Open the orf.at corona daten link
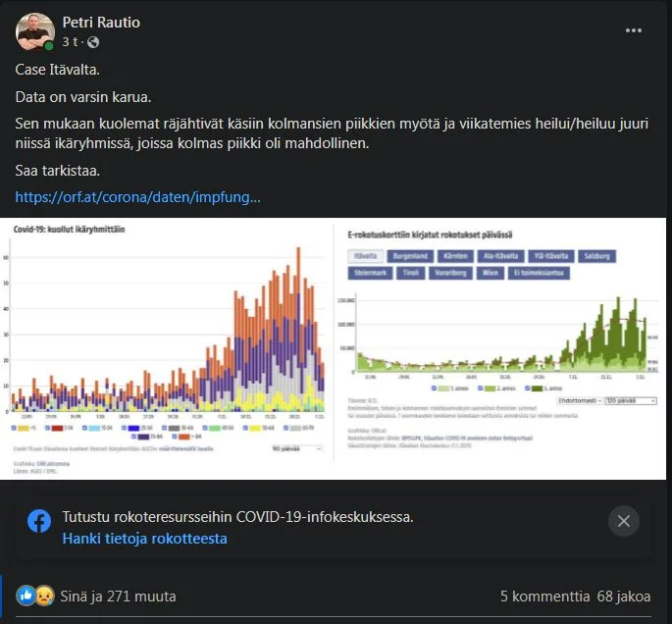This screenshot has width=672, height=624. pos(137,197)
